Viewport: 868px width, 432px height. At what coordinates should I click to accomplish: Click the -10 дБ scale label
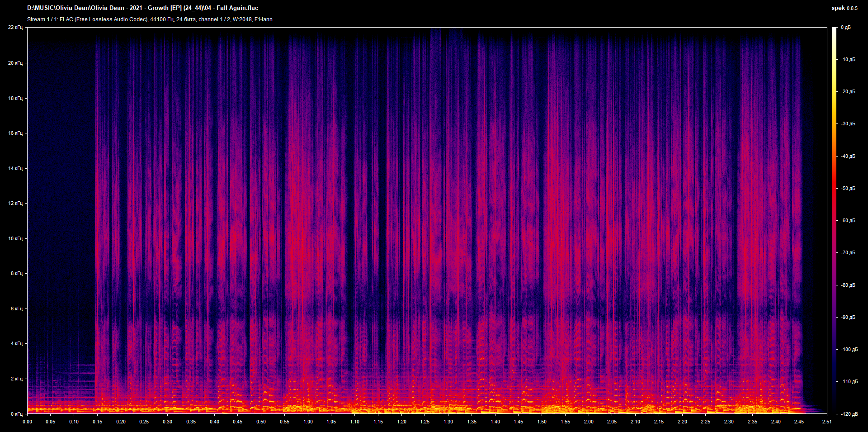click(x=848, y=60)
